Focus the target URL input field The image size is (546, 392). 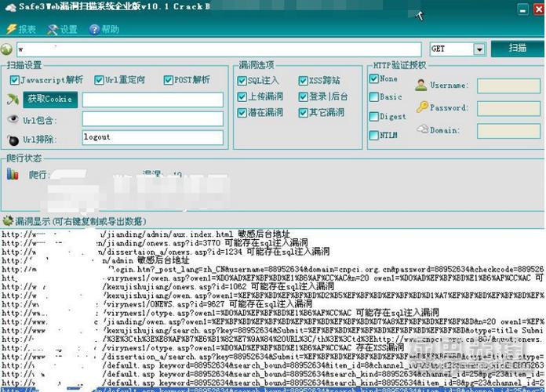pyautogui.click(x=219, y=49)
